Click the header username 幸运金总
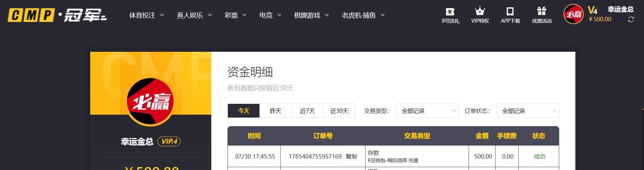644x170 pixels. coord(621,9)
